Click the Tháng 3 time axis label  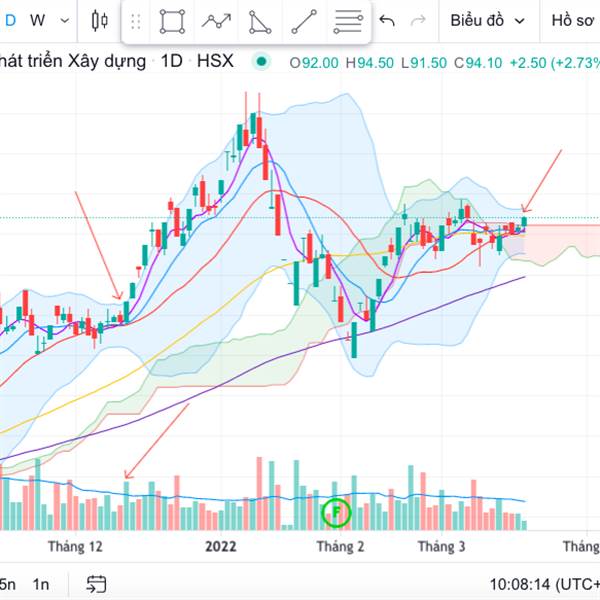click(x=442, y=546)
